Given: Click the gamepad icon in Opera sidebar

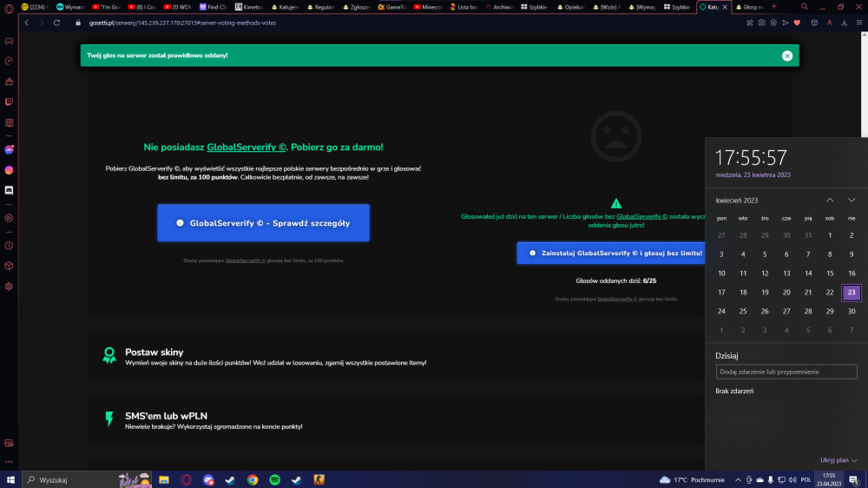Looking at the screenshot, I should [9, 41].
